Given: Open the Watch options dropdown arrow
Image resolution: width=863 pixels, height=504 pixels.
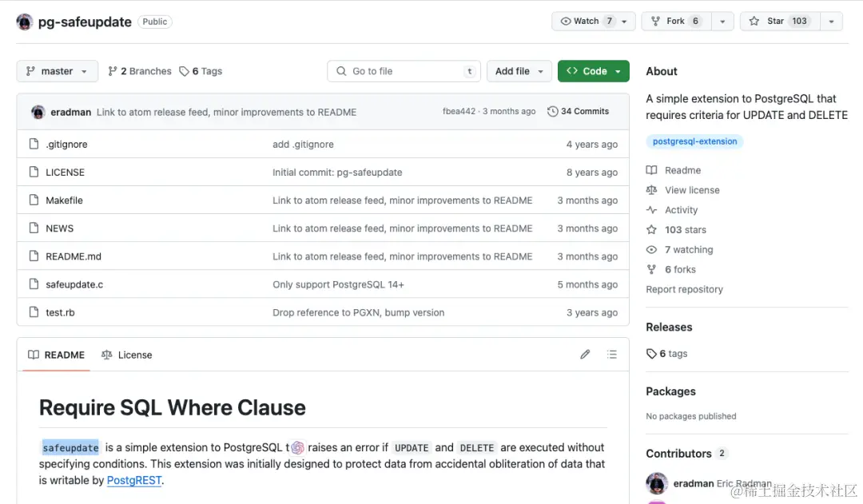Looking at the screenshot, I should tap(625, 22).
